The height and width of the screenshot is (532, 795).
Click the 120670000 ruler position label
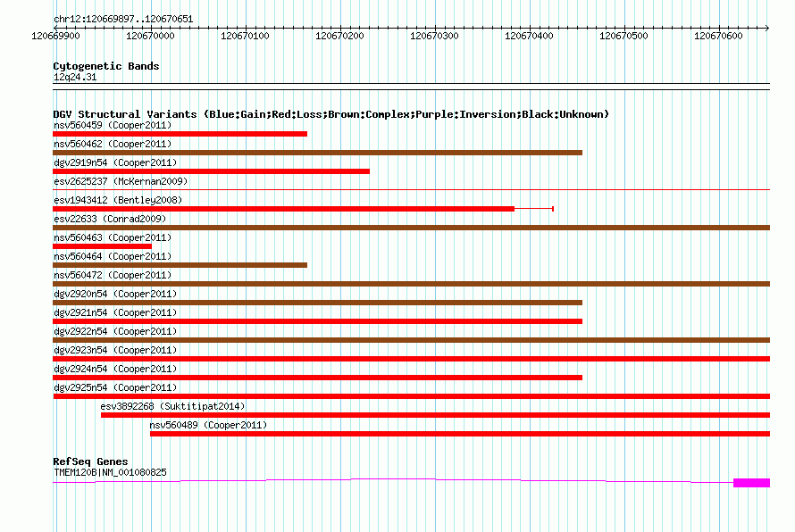[150, 36]
